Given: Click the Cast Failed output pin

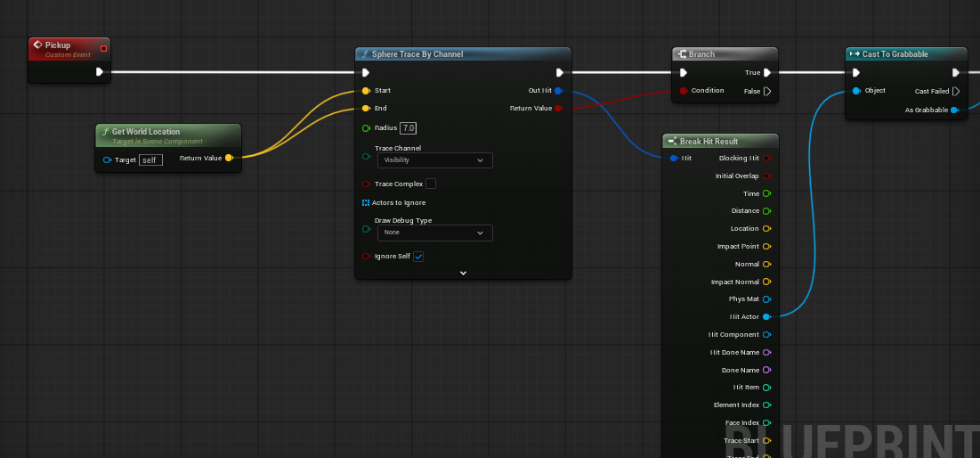Looking at the screenshot, I should pos(956,92).
